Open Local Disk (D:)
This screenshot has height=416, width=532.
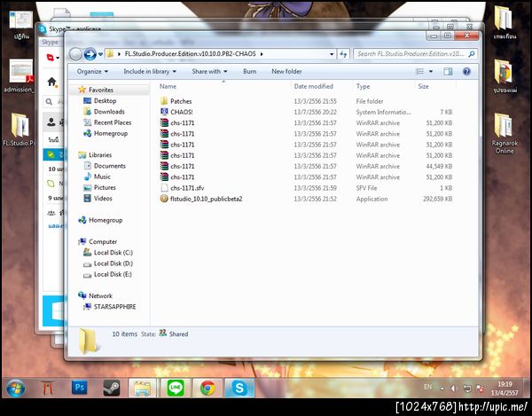113,263
